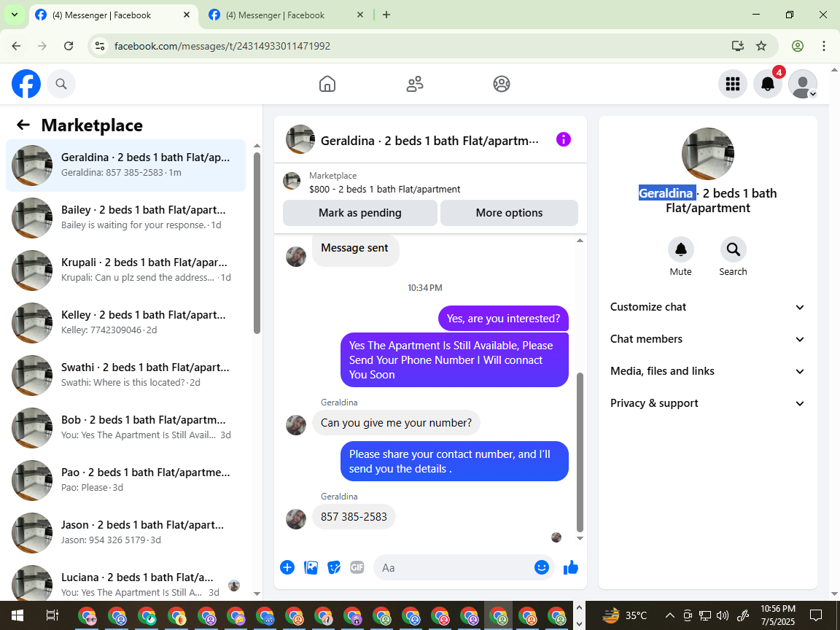The height and width of the screenshot is (630, 840).
Task: Go to the Home feed icon
Action: (327, 84)
